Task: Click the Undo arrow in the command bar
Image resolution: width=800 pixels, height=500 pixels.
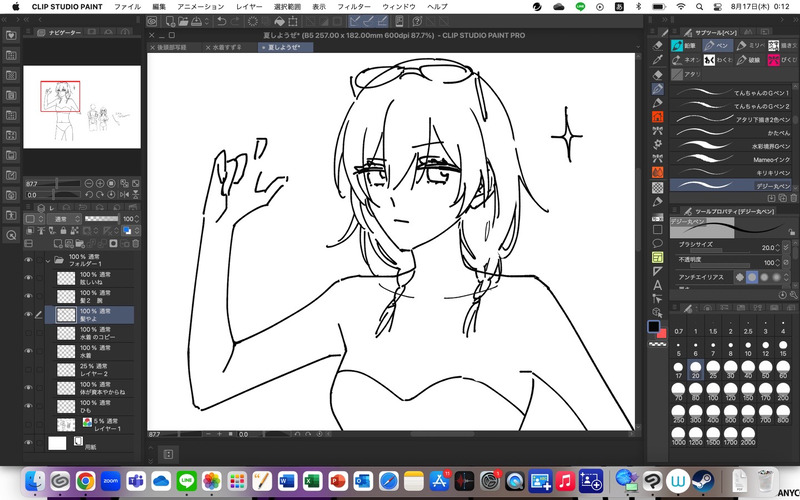Action: pyautogui.click(x=221, y=21)
